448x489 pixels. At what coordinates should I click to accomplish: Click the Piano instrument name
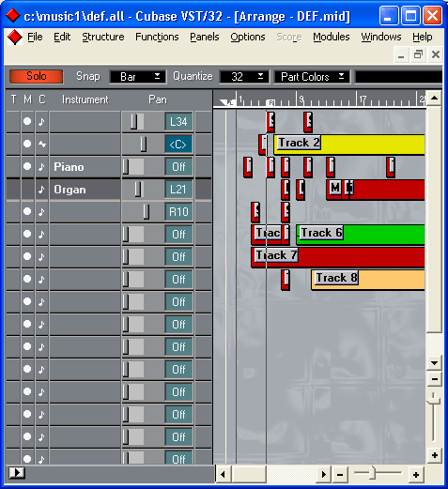click(69, 167)
